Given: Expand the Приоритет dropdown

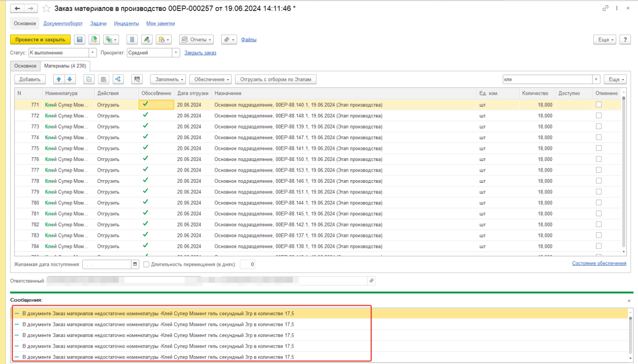Looking at the screenshot, I should [x=176, y=53].
